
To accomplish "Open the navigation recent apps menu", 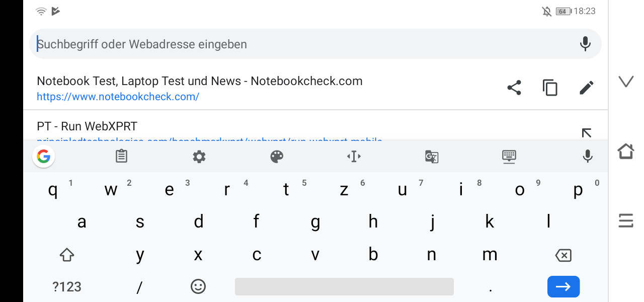I will (x=626, y=220).
